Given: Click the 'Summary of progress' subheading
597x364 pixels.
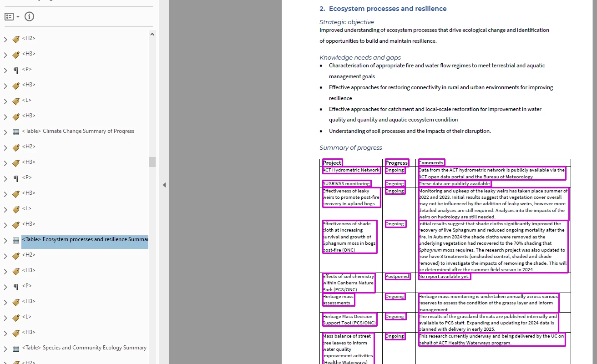Looking at the screenshot, I should [351, 147].
